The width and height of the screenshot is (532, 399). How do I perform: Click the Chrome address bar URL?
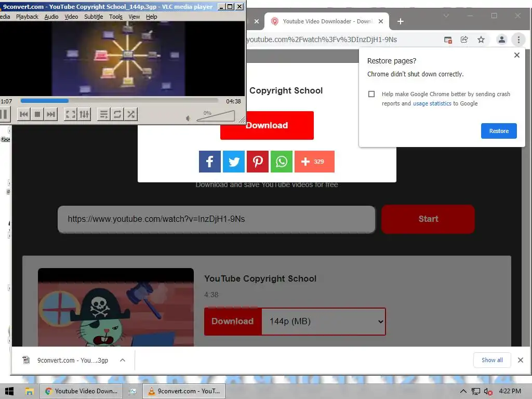(x=322, y=39)
